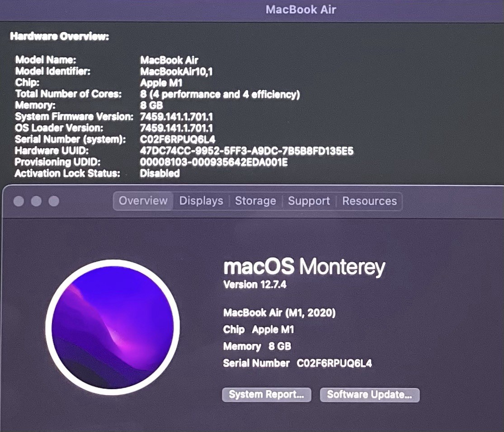Close the About This Mac window

pos(19,201)
